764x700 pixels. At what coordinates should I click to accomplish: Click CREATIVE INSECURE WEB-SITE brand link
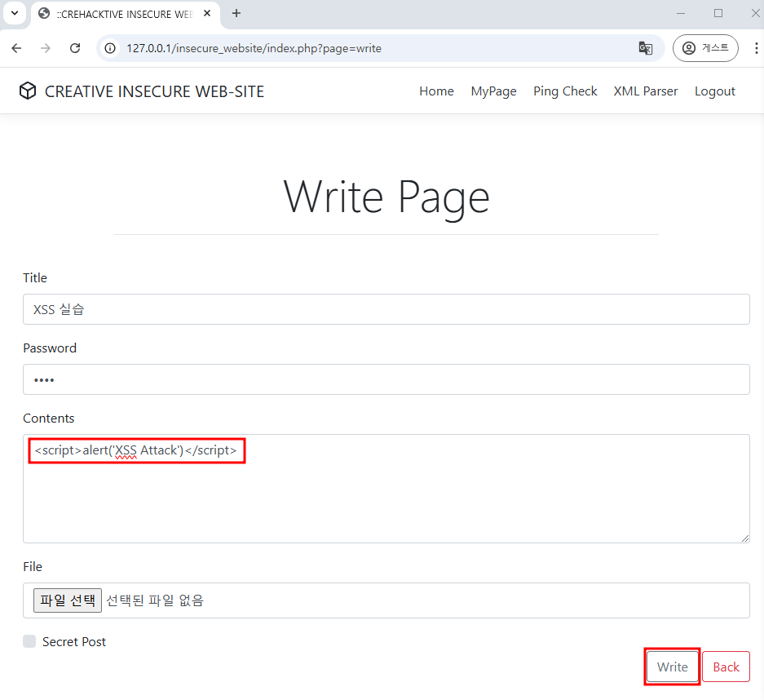(154, 91)
